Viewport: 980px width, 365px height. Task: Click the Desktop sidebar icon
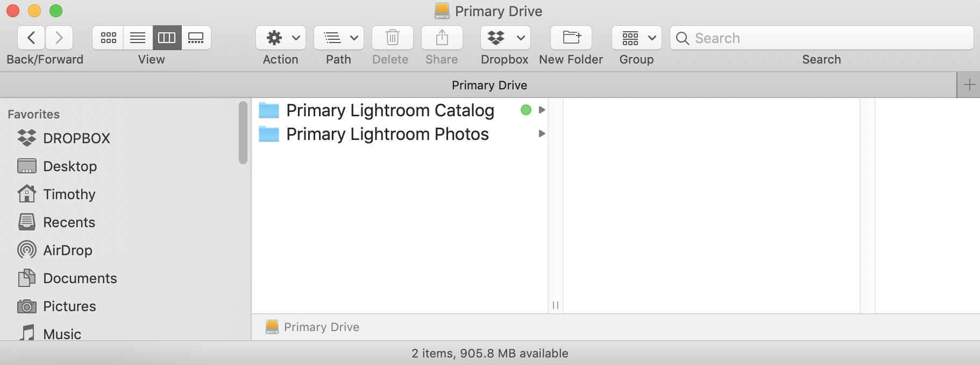pyautogui.click(x=27, y=166)
